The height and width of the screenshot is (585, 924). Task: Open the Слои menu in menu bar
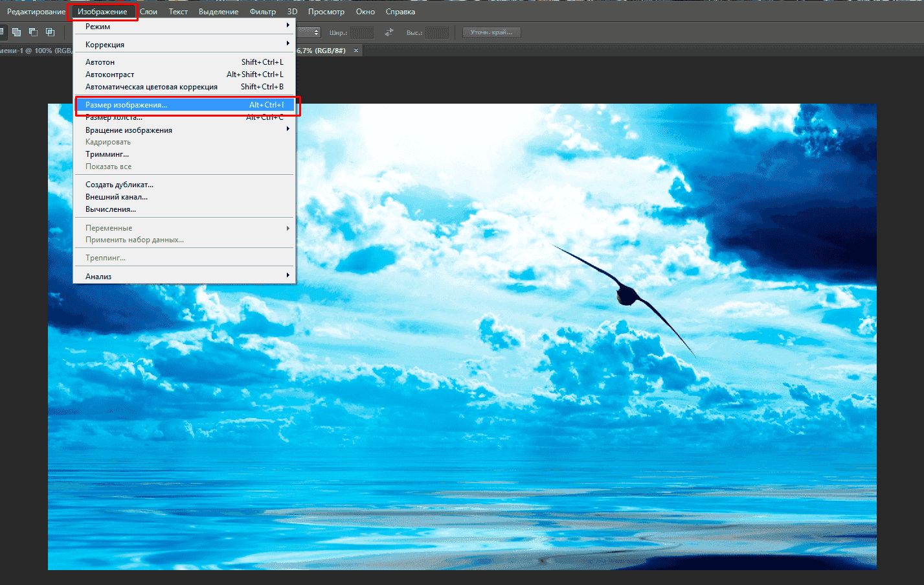point(148,12)
